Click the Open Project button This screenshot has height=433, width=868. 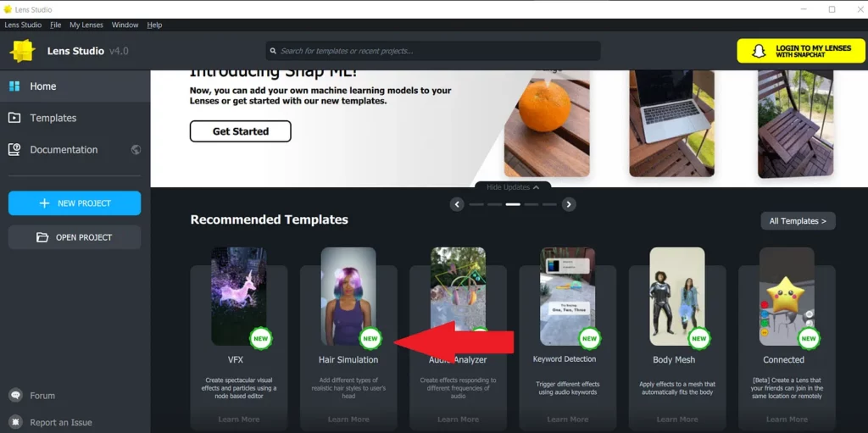(x=75, y=237)
